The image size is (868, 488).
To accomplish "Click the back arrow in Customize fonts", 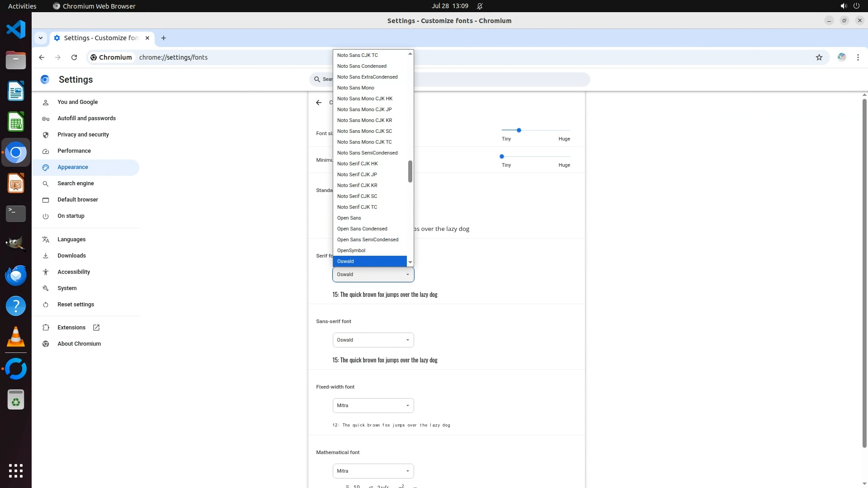I will 319,103.
